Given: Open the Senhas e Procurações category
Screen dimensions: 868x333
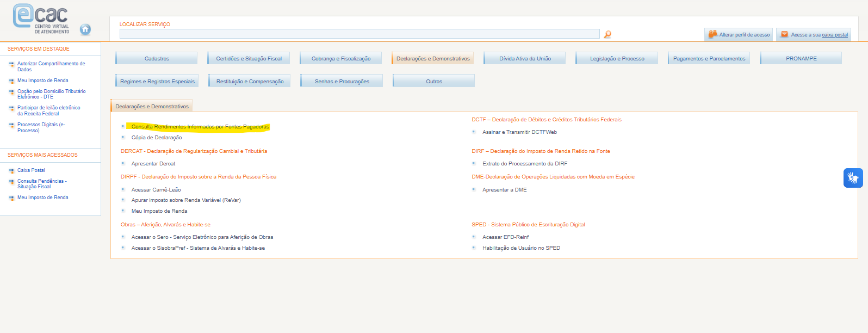Looking at the screenshot, I should pos(342,82).
